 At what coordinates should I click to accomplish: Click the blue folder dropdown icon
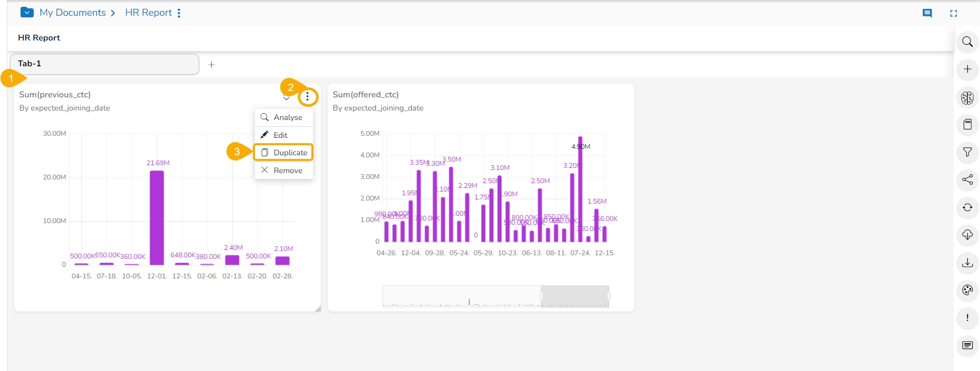(27, 12)
